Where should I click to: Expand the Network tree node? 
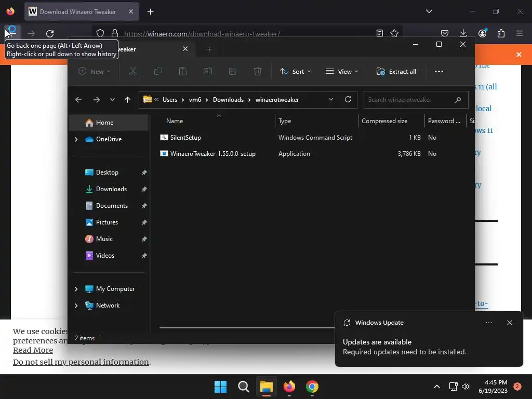pyautogui.click(x=76, y=305)
